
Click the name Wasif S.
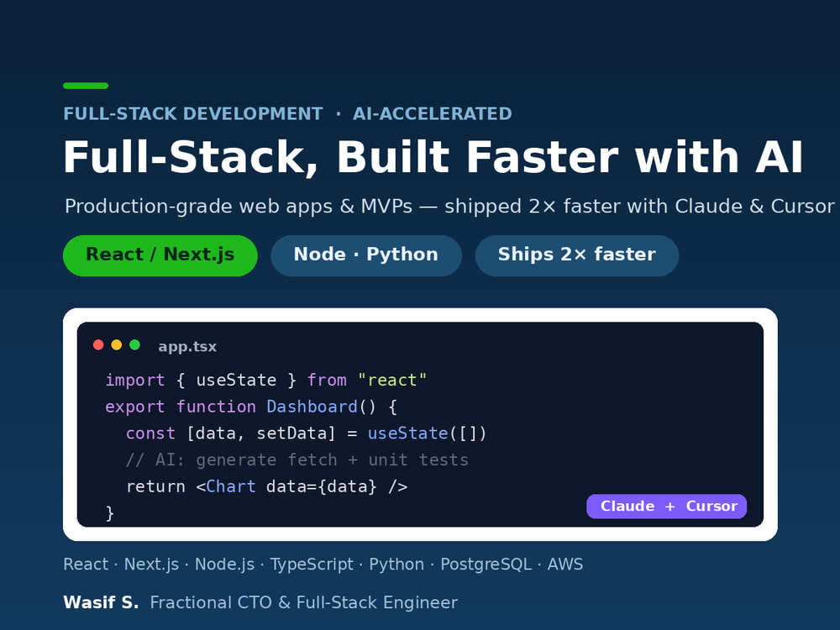pyautogui.click(x=101, y=602)
